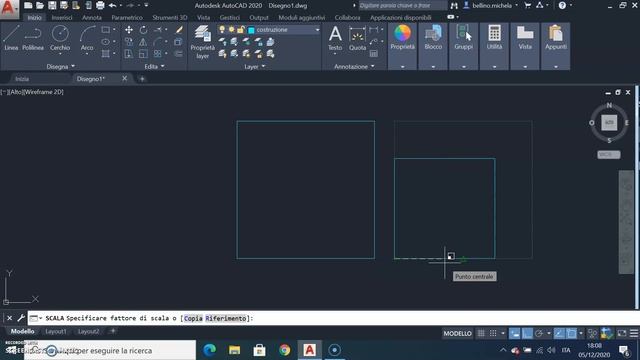Image resolution: width=640 pixels, height=360 pixels.
Task: Open the Appunti clipboard panel
Action: 556,37
